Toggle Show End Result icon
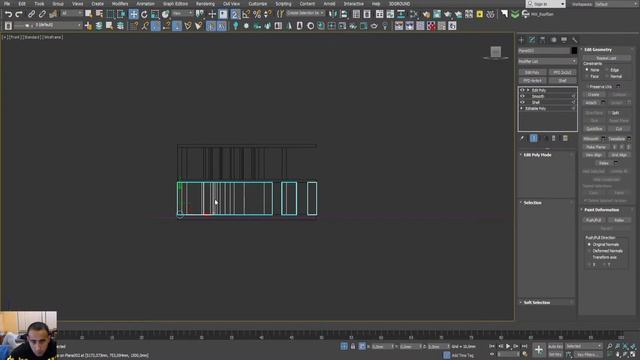640x360 pixels. 533,138
